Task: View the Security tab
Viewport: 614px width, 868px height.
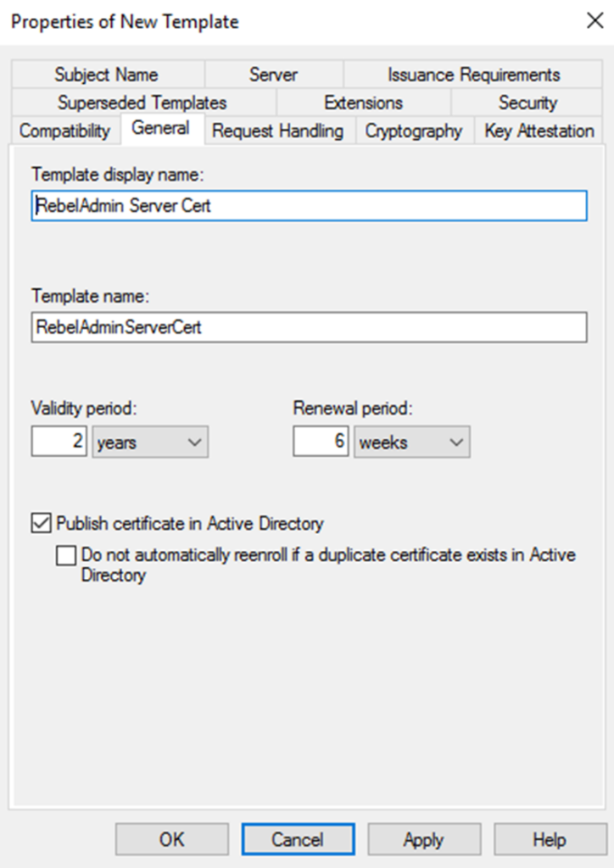Action: (528, 103)
